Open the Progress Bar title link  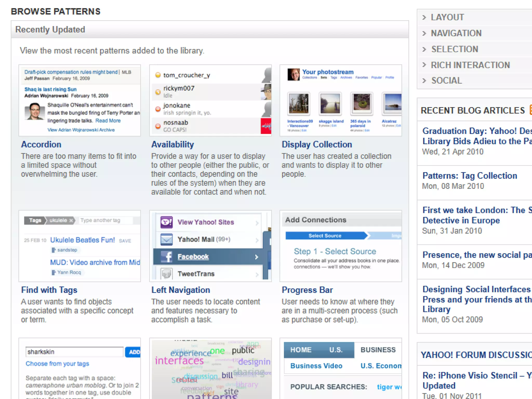click(x=307, y=290)
